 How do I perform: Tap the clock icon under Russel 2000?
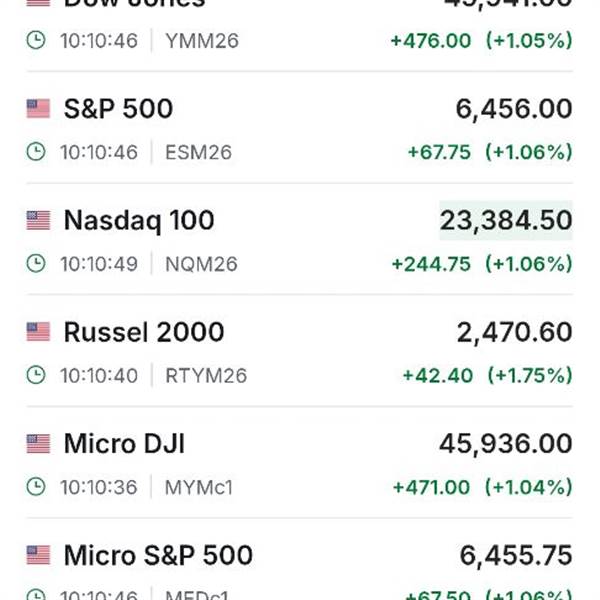(36, 376)
